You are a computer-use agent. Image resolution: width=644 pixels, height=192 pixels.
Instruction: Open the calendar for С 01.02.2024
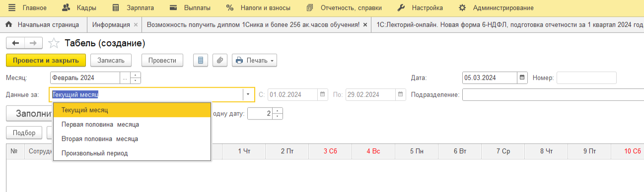323,94
